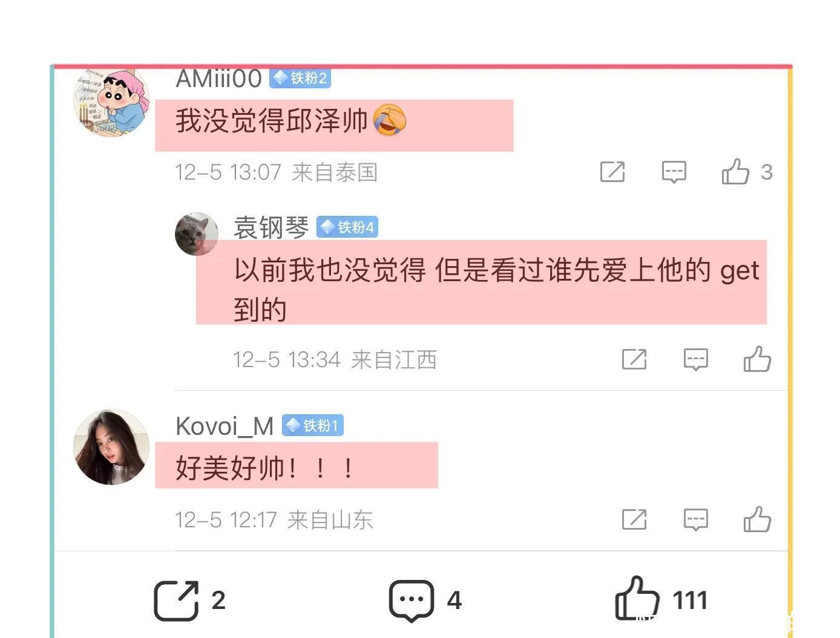The height and width of the screenshot is (638, 840).
Task: Like 袁钢琴's reply from 江西
Action: [757, 359]
